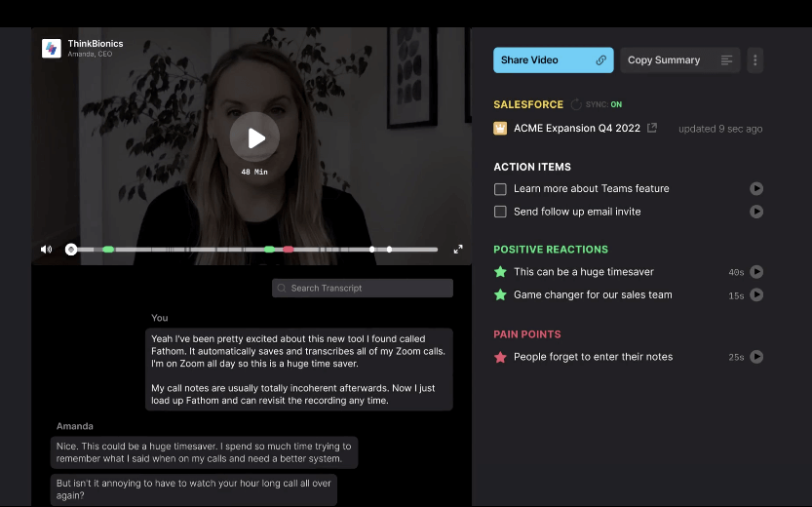Click green star beside 'This can be a huge timesaver'
Image resolution: width=812 pixels, height=507 pixels.
point(500,272)
